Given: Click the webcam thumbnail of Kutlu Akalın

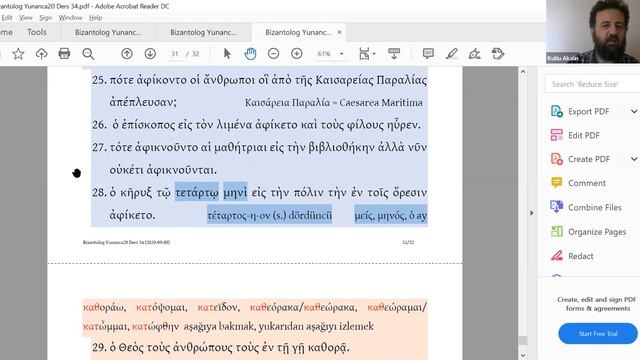Looking at the screenshot, I should 593,31.
